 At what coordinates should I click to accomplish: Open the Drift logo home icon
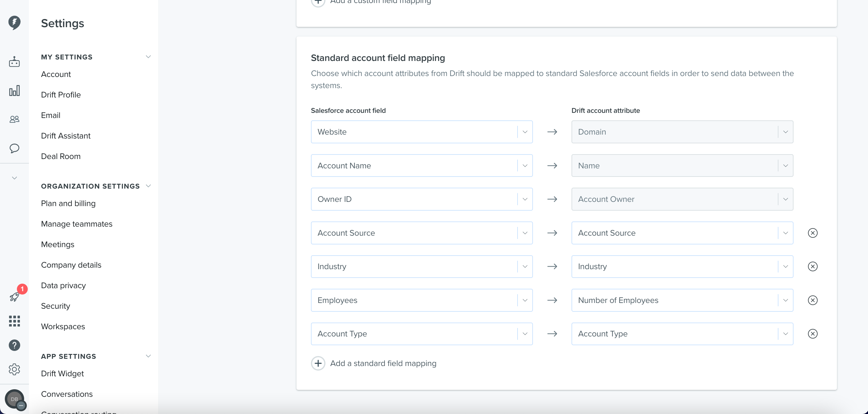pyautogui.click(x=14, y=23)
